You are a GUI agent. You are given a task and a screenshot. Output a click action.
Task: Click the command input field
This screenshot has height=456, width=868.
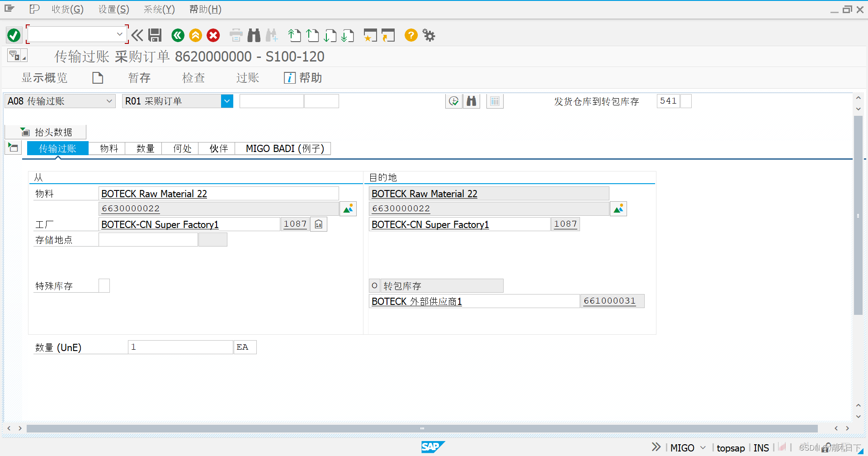72,34
